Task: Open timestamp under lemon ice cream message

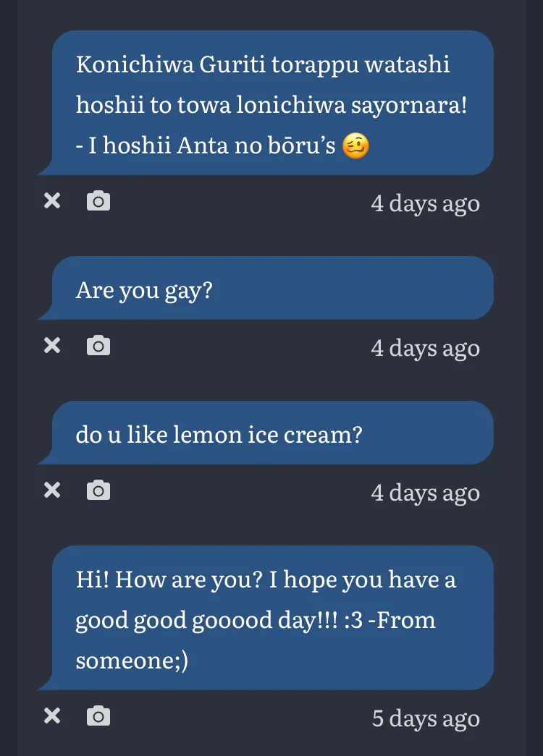Action: point(425,493)
